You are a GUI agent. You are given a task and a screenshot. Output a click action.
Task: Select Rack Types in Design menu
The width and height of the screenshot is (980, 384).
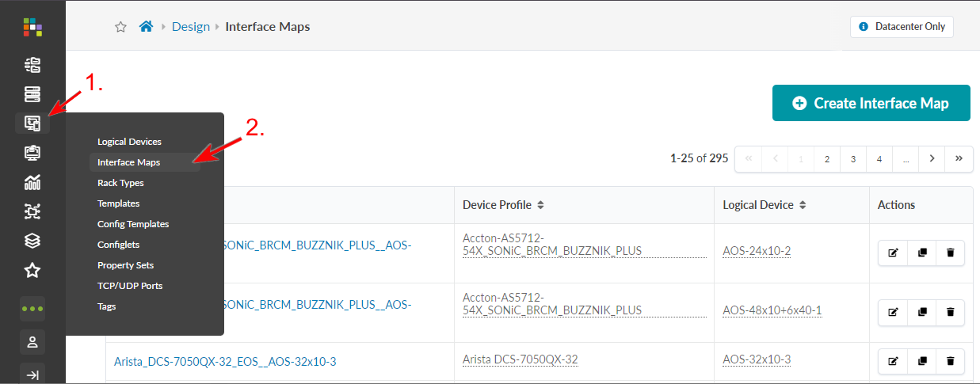point(120,183)
